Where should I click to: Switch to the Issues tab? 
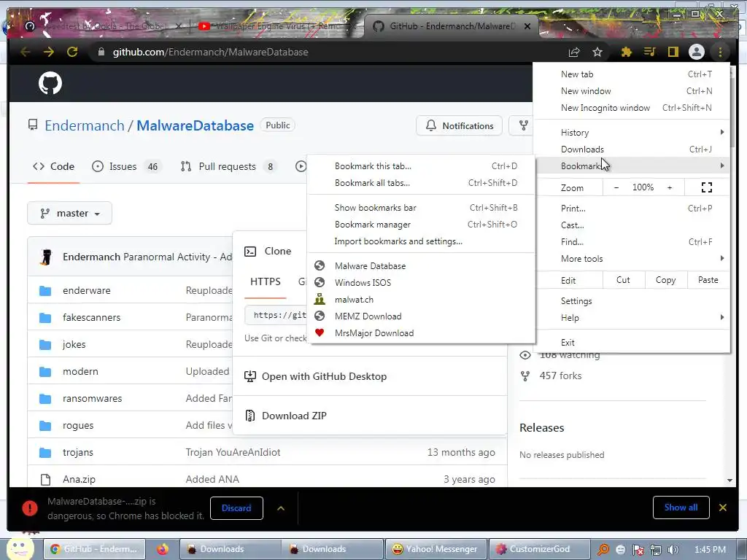(x=127, y=167)
